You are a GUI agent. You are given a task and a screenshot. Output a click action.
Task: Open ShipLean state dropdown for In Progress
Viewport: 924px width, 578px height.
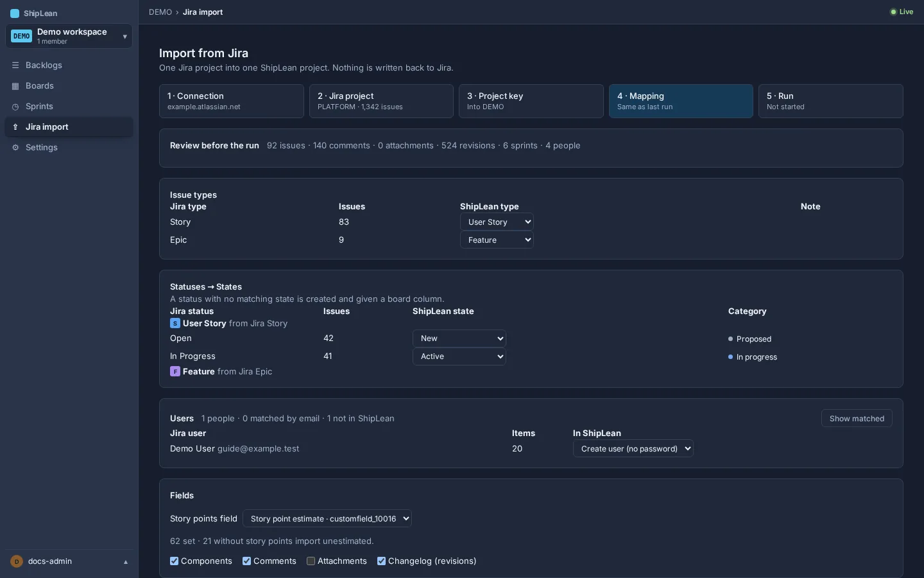(x=459, y=356)
